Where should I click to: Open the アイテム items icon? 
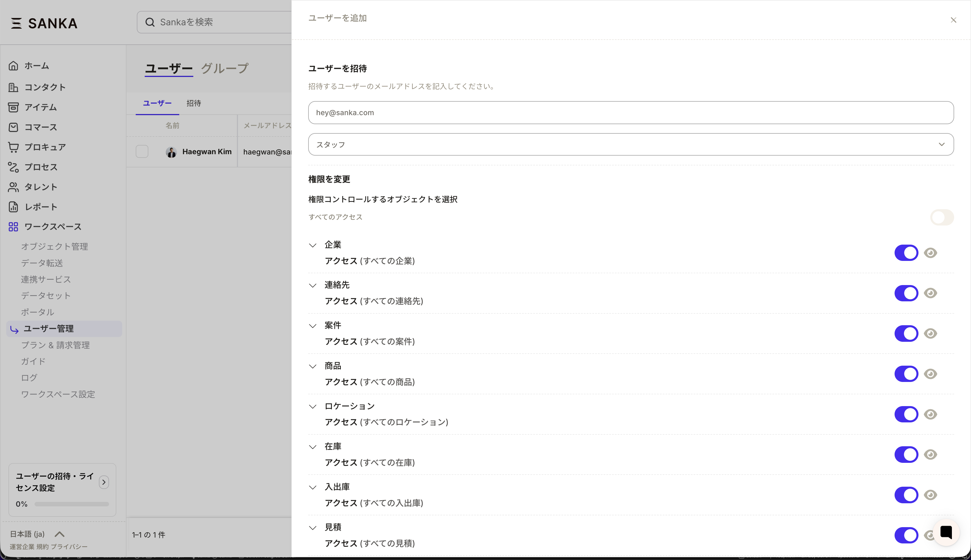tap(13, 107)
